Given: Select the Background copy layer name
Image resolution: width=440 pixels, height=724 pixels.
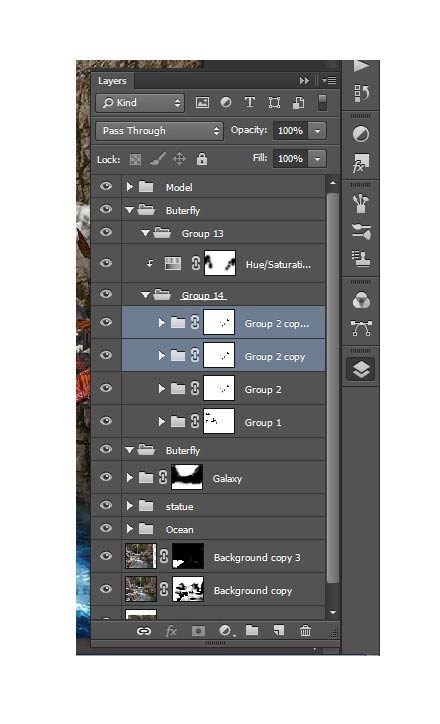Looking at the screenshot, I should [x=253, y=591].
